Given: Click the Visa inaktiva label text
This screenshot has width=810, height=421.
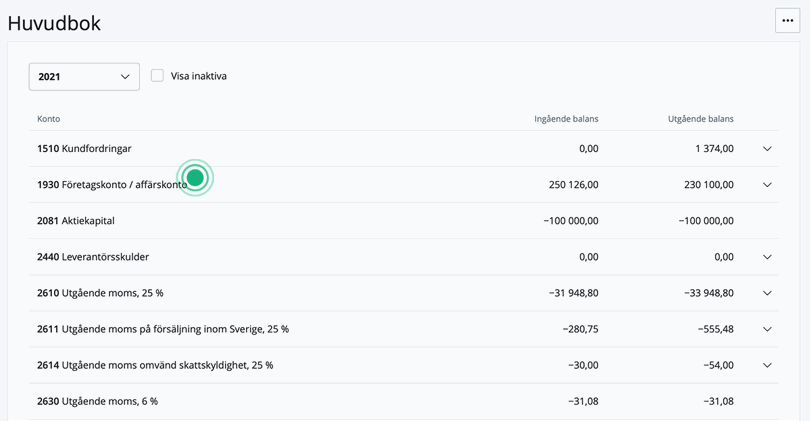Looking at the screenshot, I should (199, 76).
